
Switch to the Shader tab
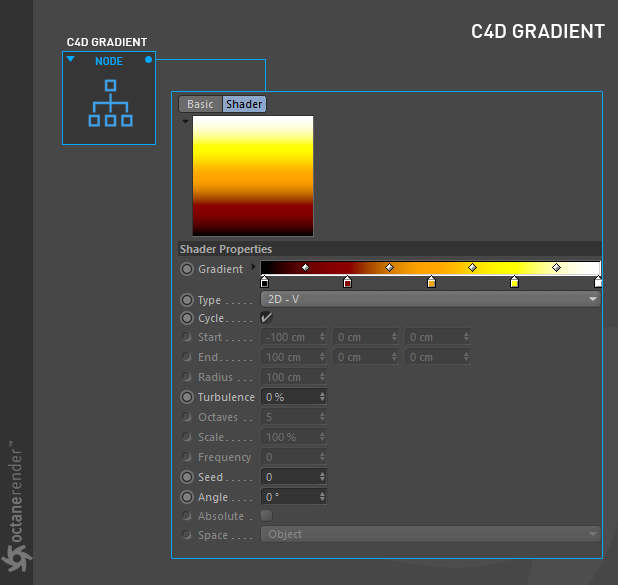click(x=244, y=104)
